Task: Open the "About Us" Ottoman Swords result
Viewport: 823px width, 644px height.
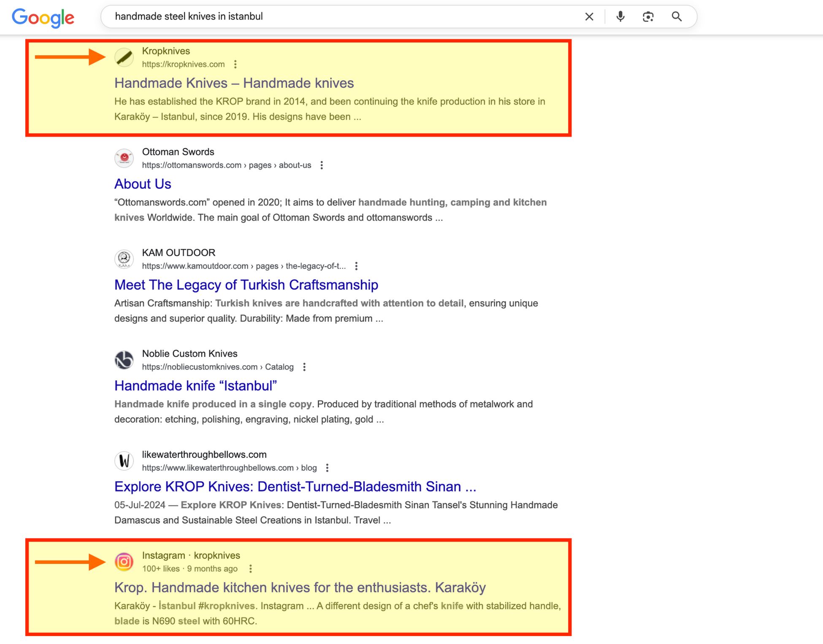Action: (143, 183)
